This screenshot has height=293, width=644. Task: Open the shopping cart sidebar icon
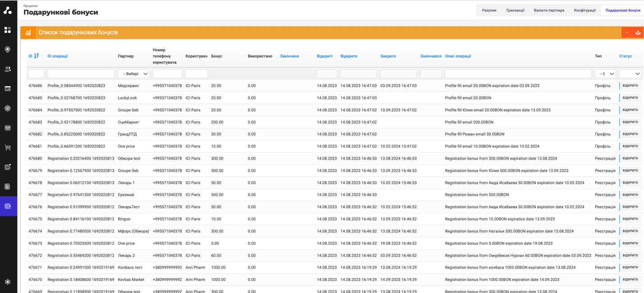coord(8,147)
